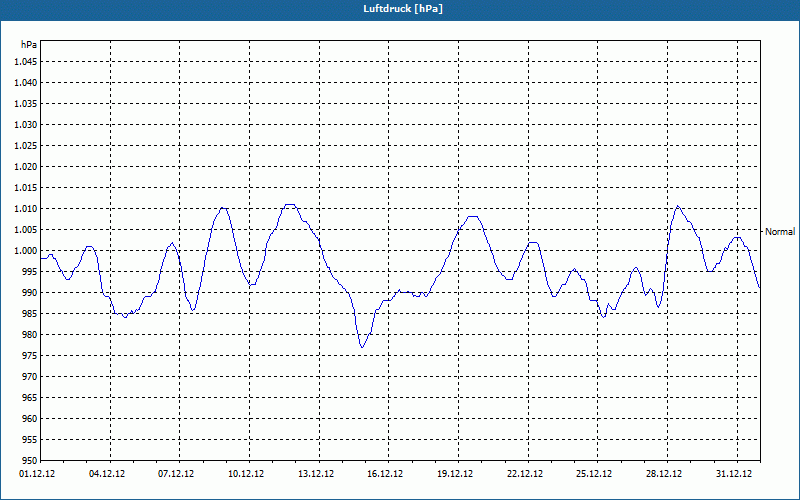The width and height of the screenshot is (800, 500).
Task: Select the 28.12.12 date label
Action: [664, 474]
